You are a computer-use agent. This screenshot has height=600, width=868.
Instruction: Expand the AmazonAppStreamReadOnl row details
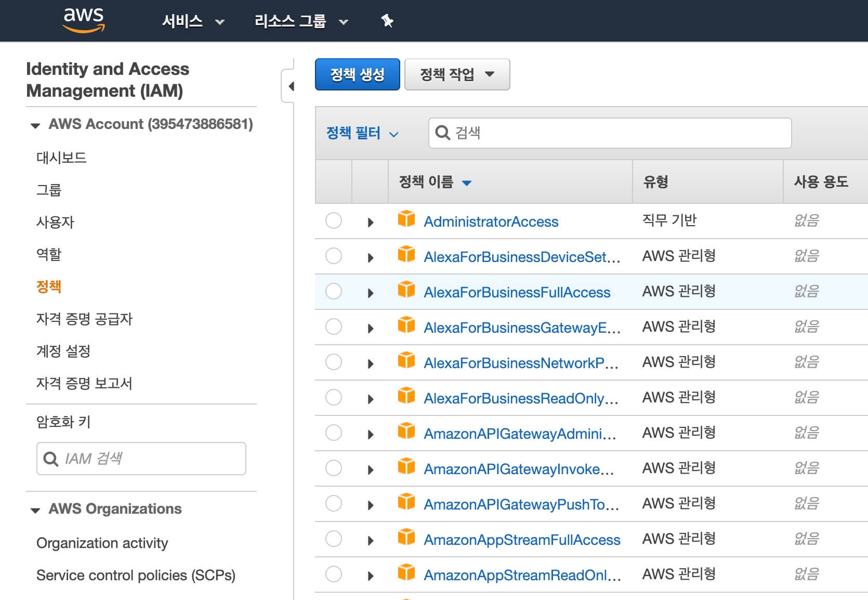(371, 576)
